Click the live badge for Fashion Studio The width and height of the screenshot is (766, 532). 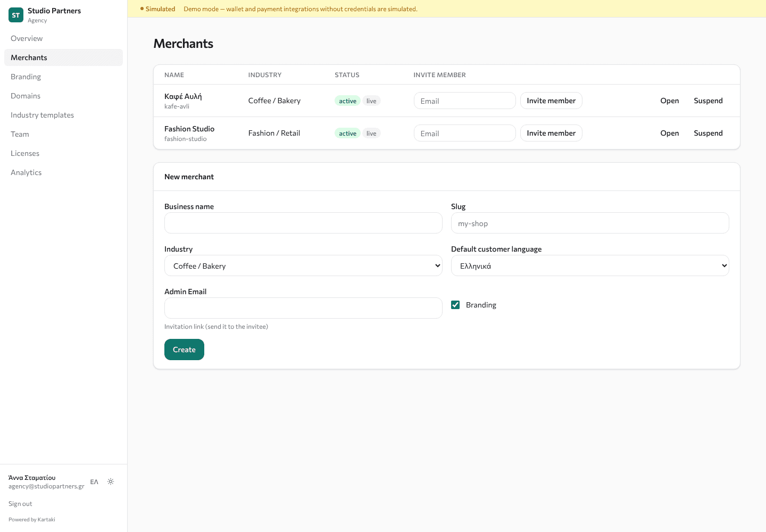tap(371, 134)
